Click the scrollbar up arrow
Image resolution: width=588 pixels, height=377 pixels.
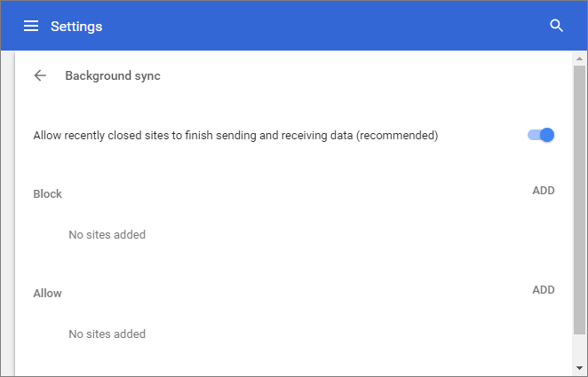click(579, 59)
